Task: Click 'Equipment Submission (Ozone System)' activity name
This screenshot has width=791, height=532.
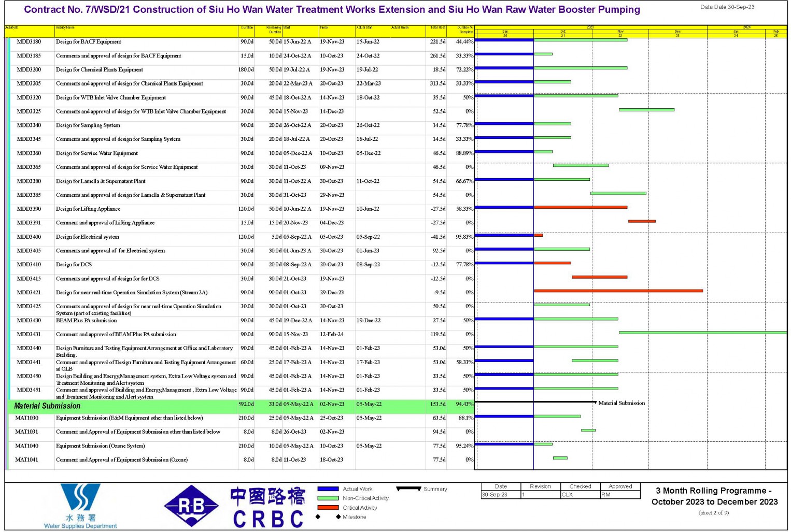Action: pyautogui.click(x=101, y=445)
